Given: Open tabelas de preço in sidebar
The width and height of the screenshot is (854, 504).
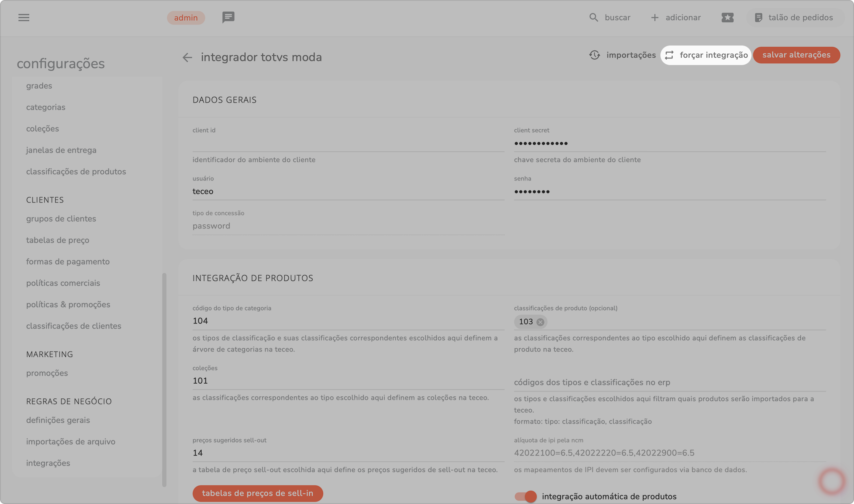Looking at the screenshot, I should tap(57, 240).
